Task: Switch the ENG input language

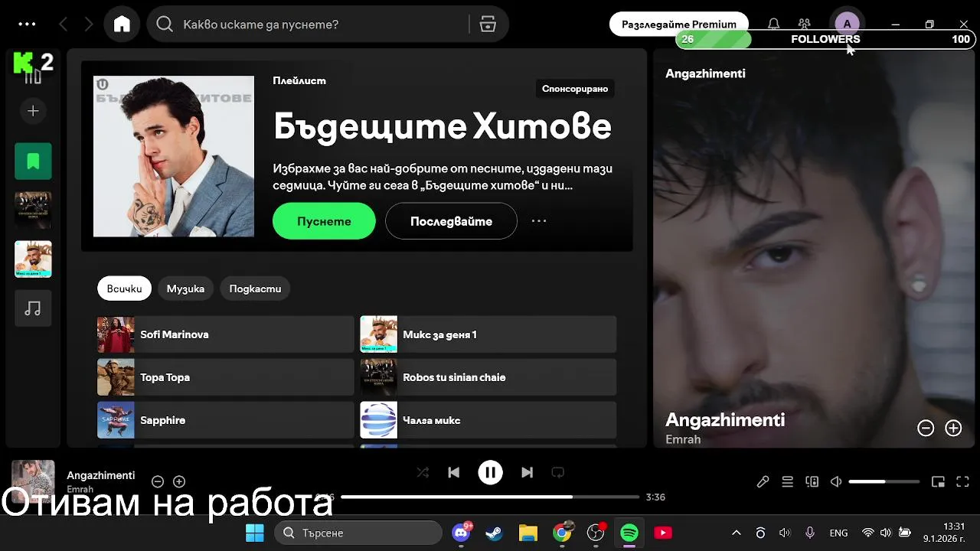Action: [838, 533]
